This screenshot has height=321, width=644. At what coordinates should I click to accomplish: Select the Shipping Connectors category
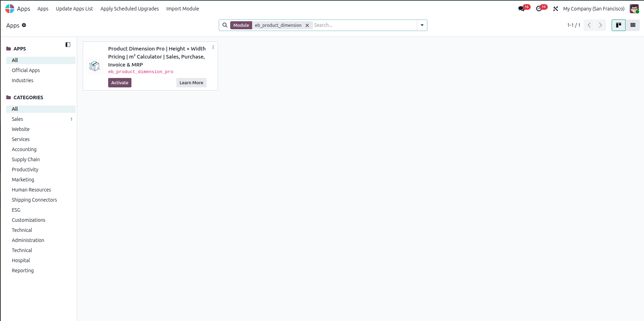pos(41,200)
